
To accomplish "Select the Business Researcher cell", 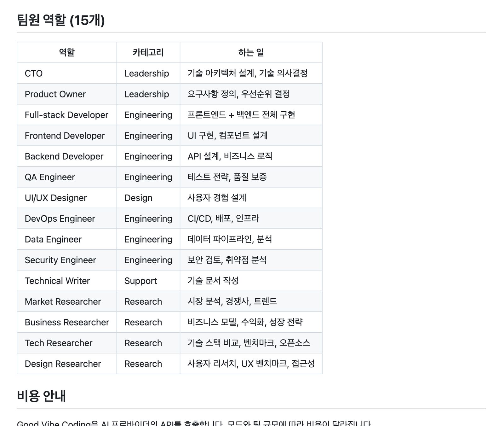I will 67,322.
